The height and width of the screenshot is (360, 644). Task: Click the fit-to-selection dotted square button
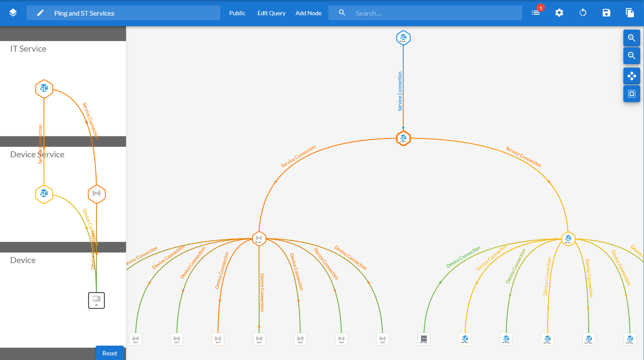click(631, 94)
